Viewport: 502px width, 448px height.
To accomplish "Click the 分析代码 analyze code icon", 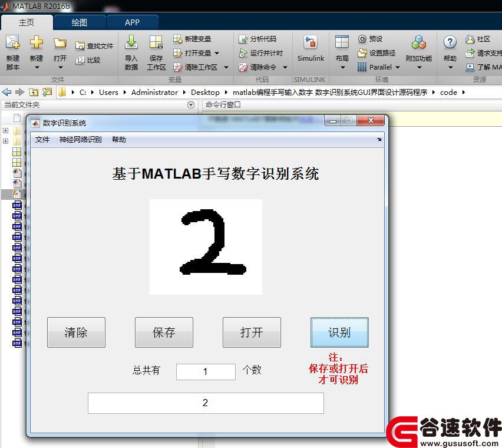I will (243, 39).
